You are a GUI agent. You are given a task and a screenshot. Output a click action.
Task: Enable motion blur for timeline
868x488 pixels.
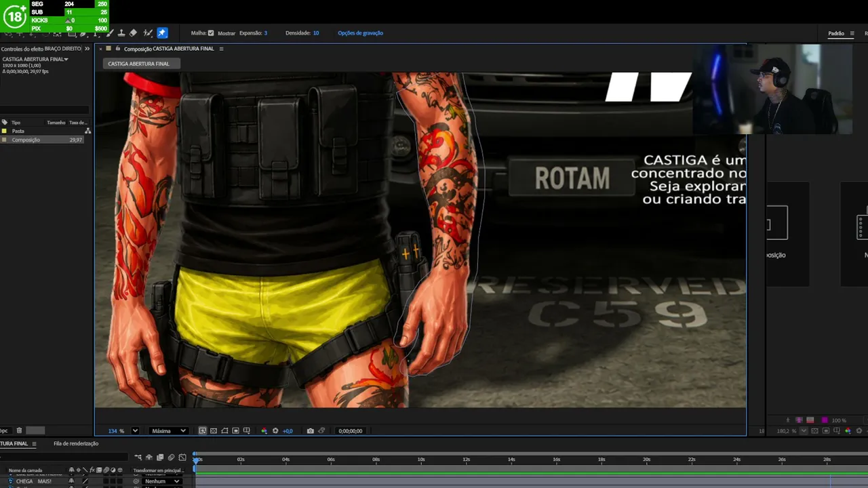coord(171,457)
